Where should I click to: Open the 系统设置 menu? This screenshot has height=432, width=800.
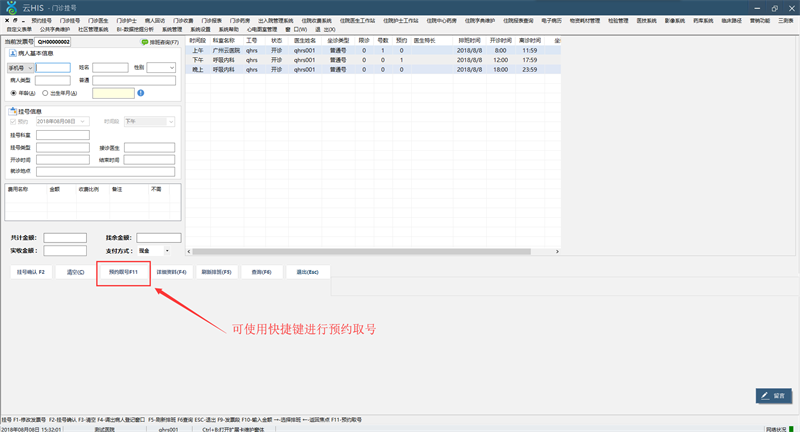[x=201, y=30]
